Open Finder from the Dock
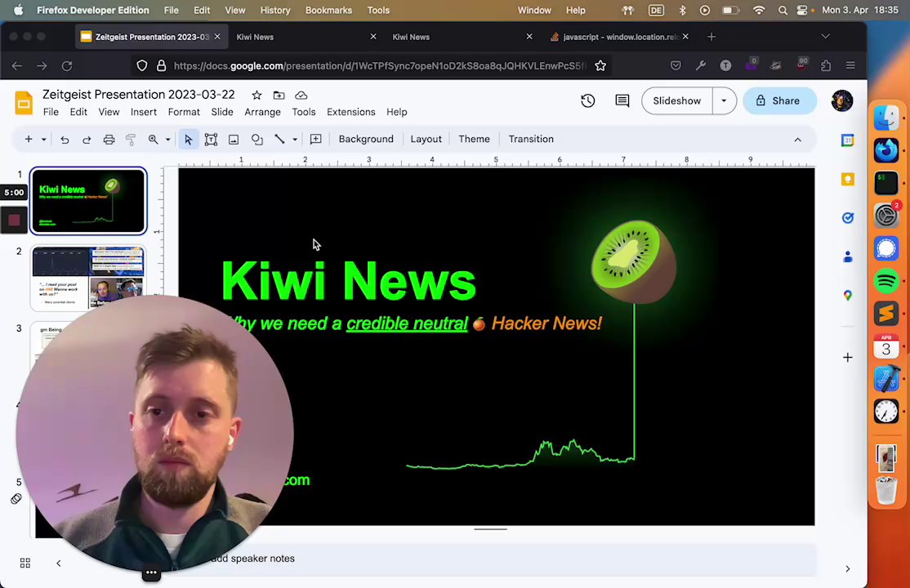 pyautogui.click(x=885, y=118)
